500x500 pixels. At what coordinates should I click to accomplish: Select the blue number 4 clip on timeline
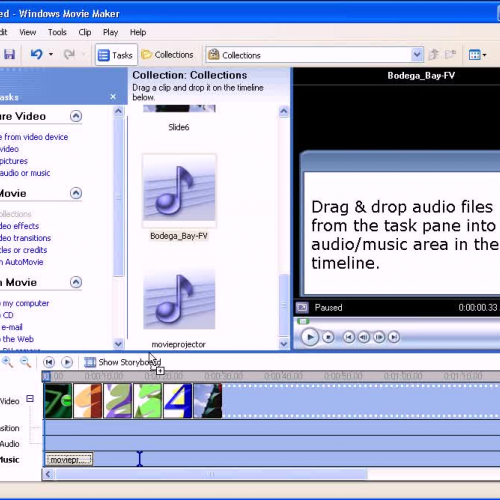point(178,401)
